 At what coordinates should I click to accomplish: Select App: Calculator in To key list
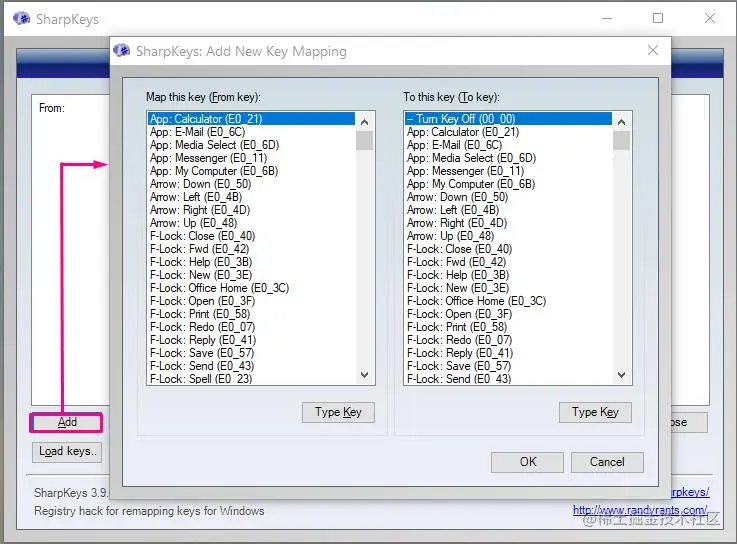(509, 132)
